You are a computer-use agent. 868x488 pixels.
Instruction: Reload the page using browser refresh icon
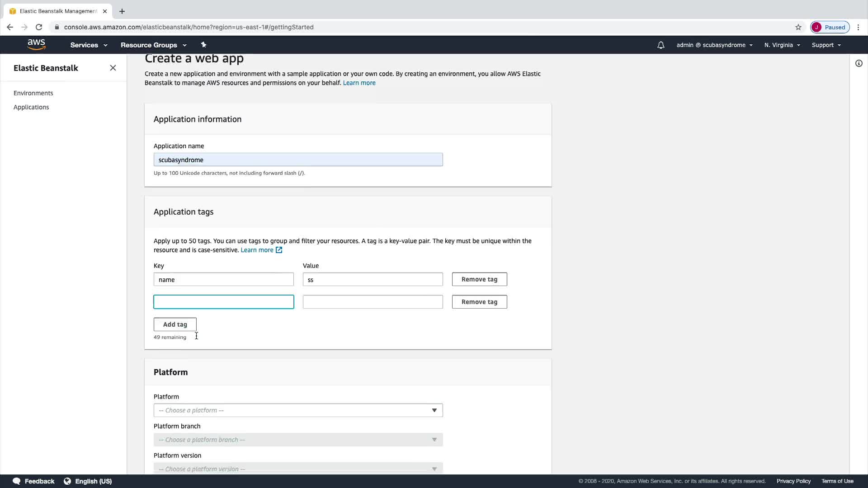pos(39,27)
